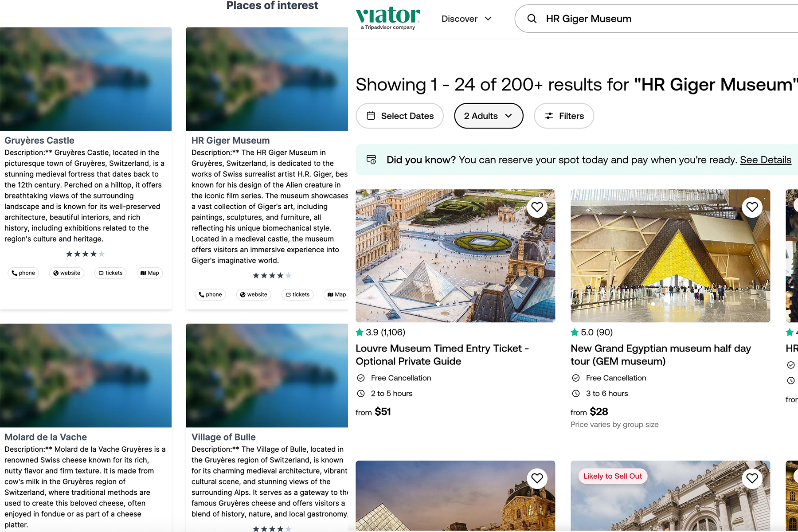Viewport: 798px width, 532px height.
Task: Click phone button for Gruyères Castle
Action: [23, 273]
